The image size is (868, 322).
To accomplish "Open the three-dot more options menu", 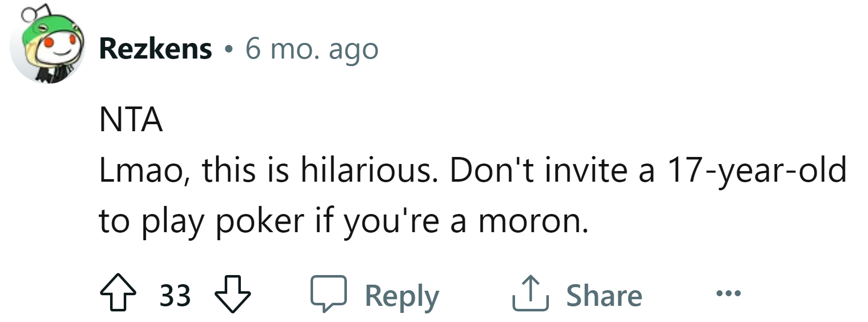I will 729,293.
